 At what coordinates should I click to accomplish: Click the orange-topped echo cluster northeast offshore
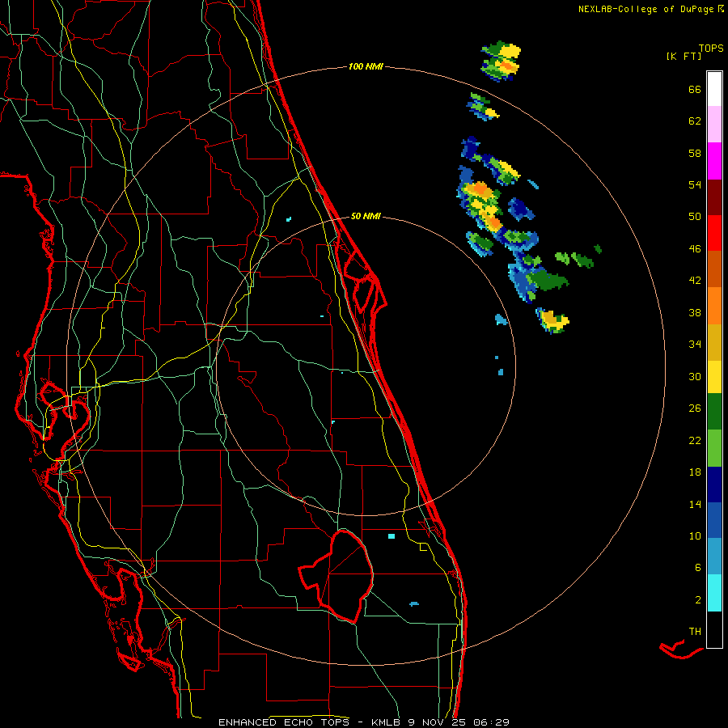click(480, 205)
